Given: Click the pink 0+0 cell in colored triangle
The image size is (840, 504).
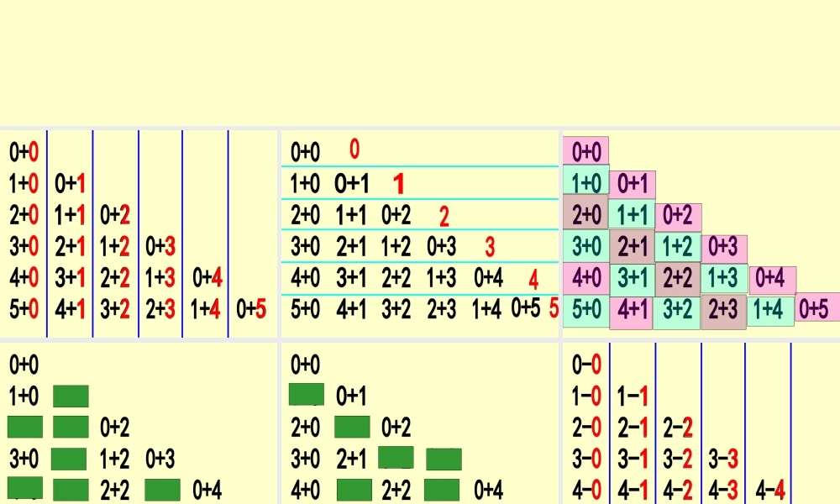Looking at the screenshot, I should (585, 152).
